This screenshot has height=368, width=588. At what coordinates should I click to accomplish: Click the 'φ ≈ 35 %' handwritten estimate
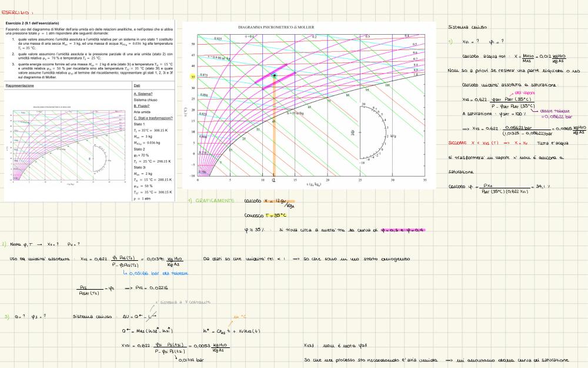255,230
